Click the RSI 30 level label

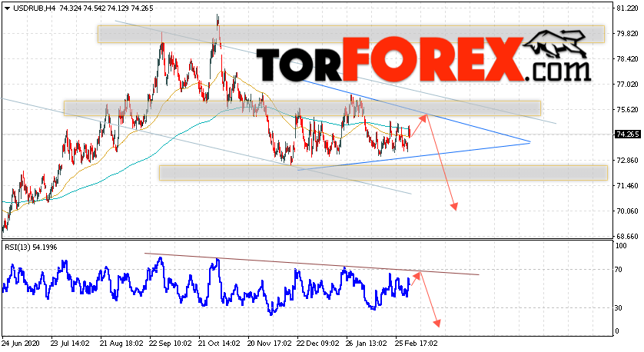(x=619, y=307)
